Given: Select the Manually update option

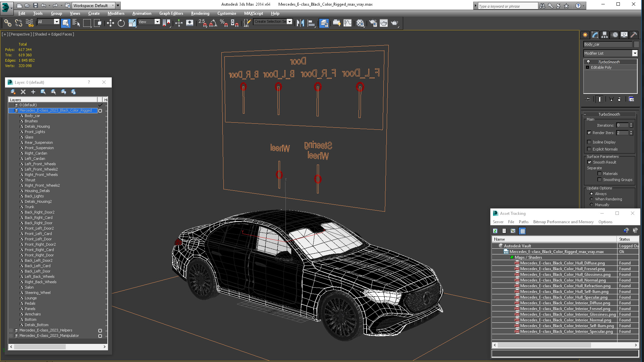Looking at the screenshot, I should point(592,205).
